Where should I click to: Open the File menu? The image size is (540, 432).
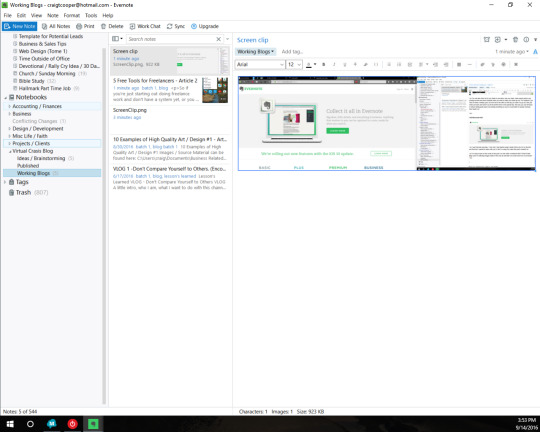point(8,16)
